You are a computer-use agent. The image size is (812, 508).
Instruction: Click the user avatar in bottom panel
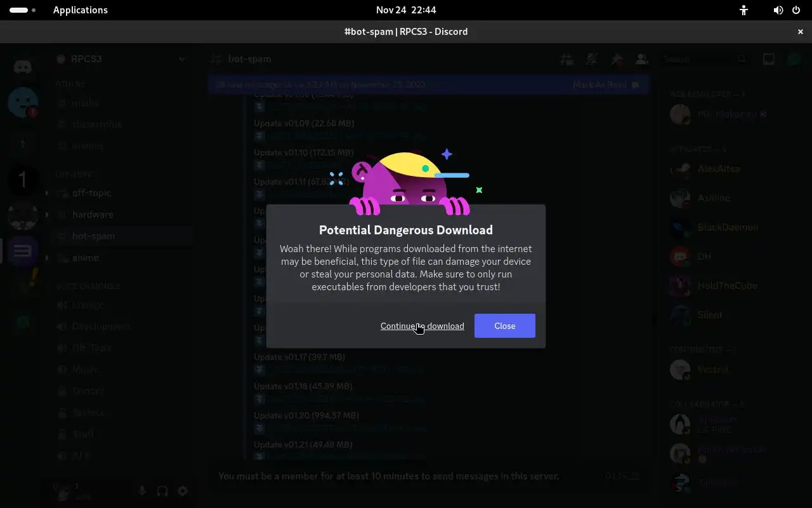click(x=62, y=491)
